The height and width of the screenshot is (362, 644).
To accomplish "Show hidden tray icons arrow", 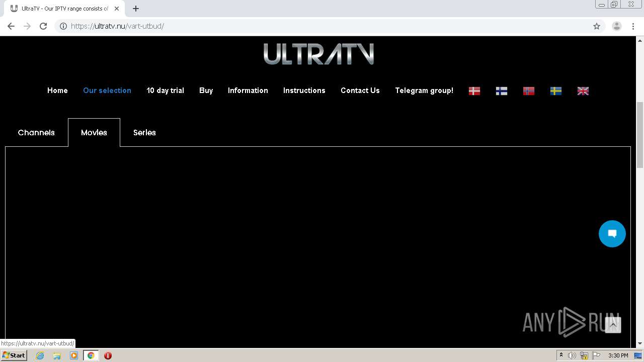I will [x=561, y=355].
